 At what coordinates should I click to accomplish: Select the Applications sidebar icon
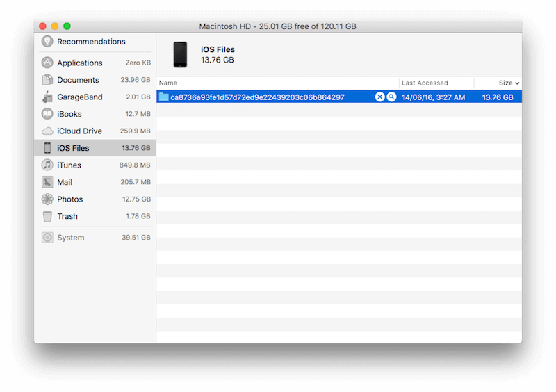(x=47, y=63)
